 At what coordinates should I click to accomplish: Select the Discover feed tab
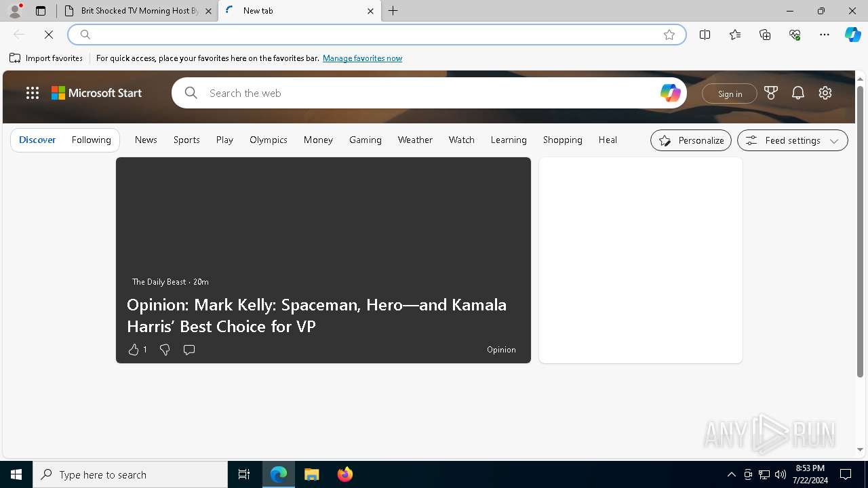37,140
